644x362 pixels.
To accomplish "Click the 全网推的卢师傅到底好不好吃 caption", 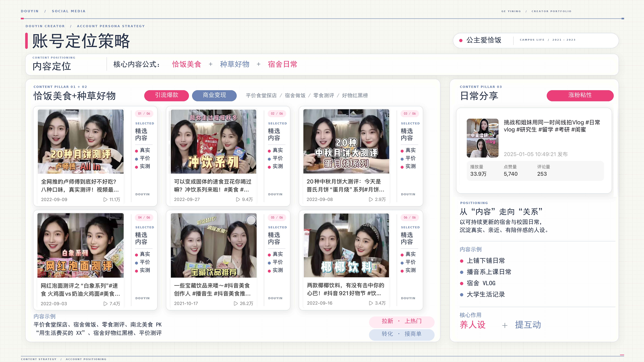I will (x=80, y=186).
